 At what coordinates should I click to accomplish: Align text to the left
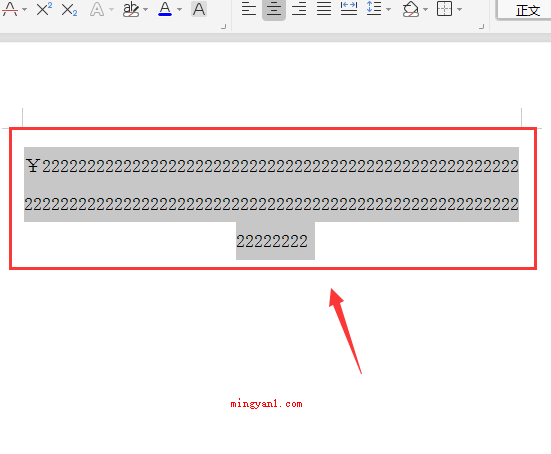click(x=249, y=9)
